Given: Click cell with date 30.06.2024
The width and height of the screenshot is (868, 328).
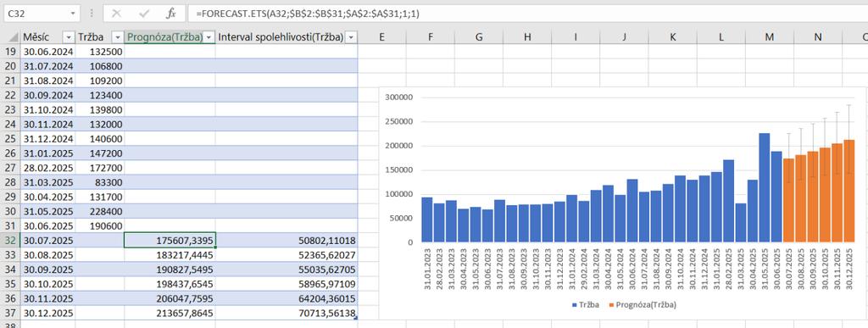Looking at the screenshot, I should click(x=47, y=52).
